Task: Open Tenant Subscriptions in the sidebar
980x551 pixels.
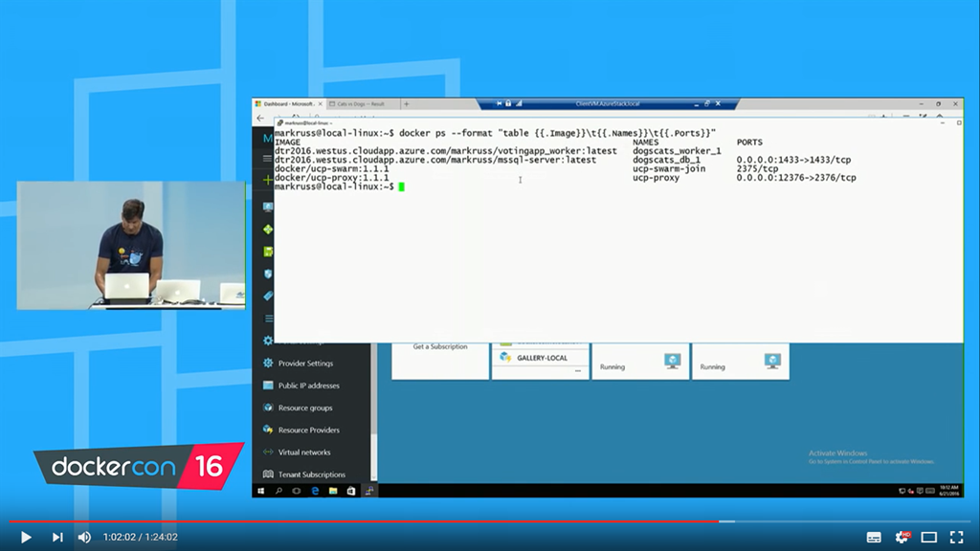Action: [311, 474]
